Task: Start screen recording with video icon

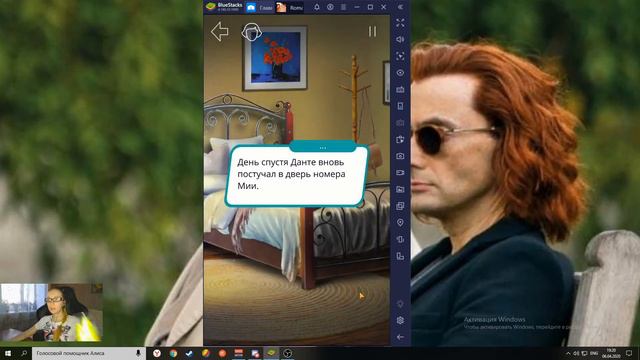Action: click(x=400, y=173)
